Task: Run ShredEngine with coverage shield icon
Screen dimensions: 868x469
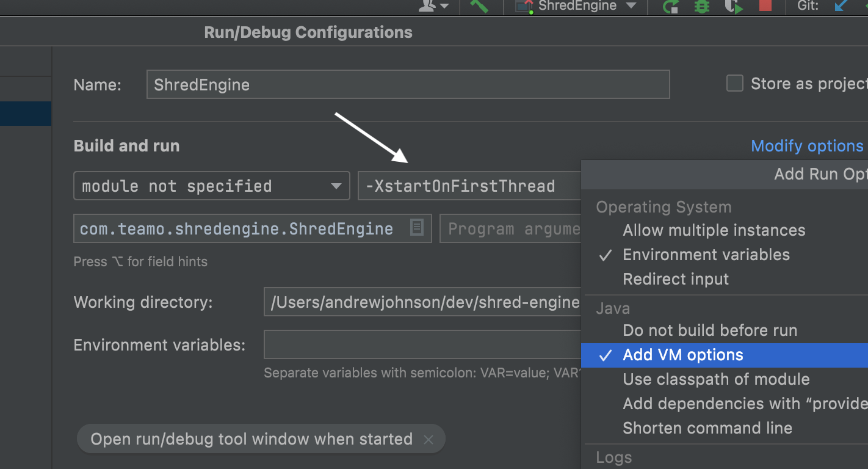Action: [733, 6]
